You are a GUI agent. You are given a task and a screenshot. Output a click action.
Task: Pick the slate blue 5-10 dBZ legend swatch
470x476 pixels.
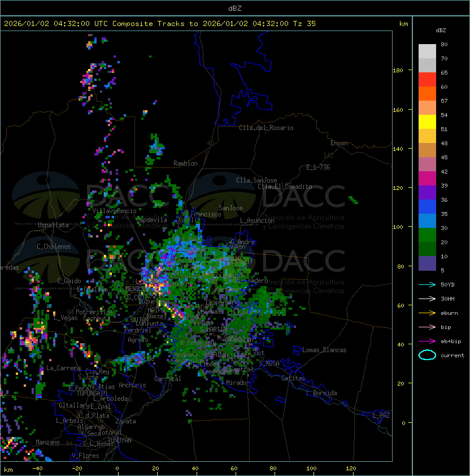click(427, 263)
